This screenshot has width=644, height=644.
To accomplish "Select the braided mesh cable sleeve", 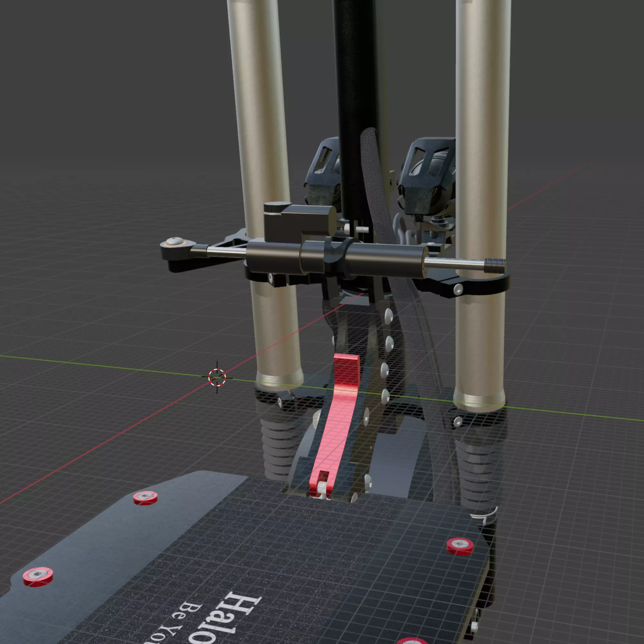I will pos(378,187).
